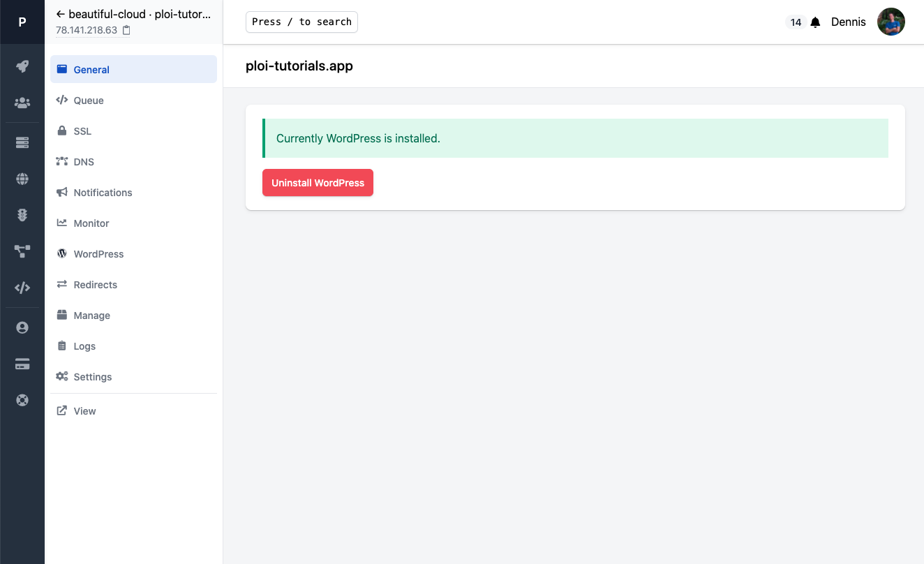Viewport: 924px width, 564px height.
Task: Open the traffic light status icon
Action: pos(22,215)
